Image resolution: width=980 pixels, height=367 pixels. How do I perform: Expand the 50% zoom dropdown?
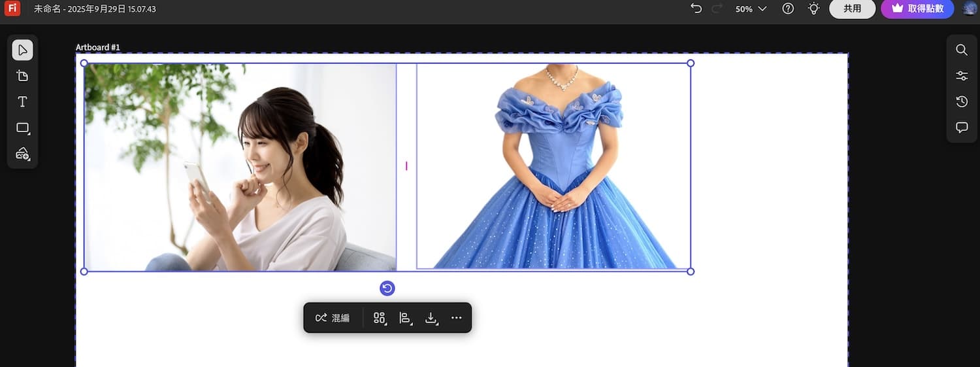[751, 9]
